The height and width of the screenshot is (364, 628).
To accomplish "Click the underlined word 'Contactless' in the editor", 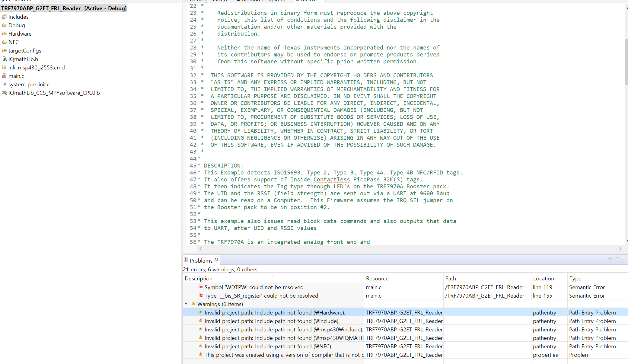I will click(331, 180).
